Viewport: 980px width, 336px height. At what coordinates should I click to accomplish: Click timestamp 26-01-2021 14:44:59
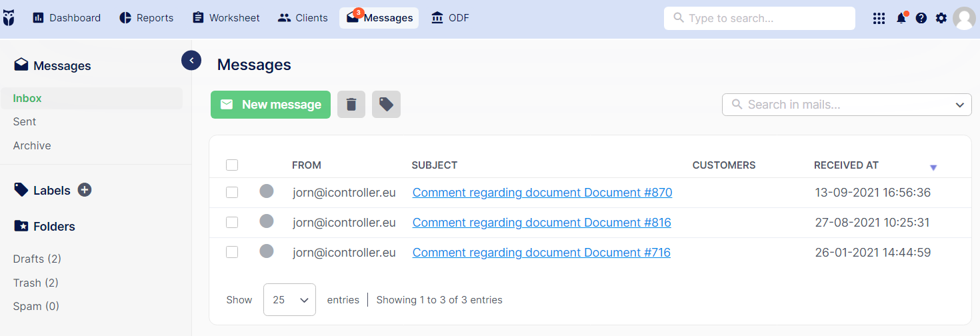(x=873, y=253)
